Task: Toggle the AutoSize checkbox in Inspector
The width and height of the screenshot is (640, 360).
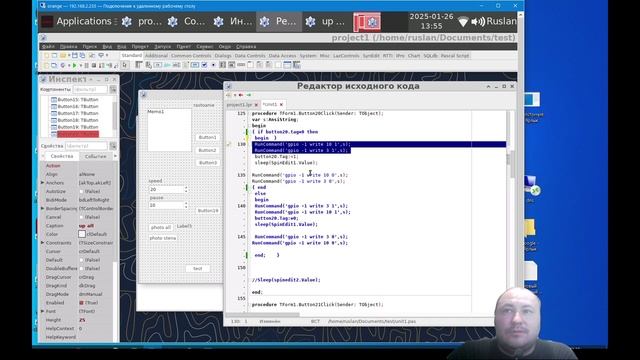Action: [x=81, y=191]
